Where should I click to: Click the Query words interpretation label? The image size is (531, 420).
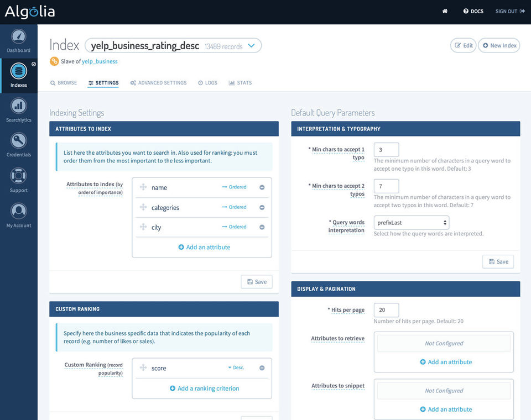coord(346,227)
